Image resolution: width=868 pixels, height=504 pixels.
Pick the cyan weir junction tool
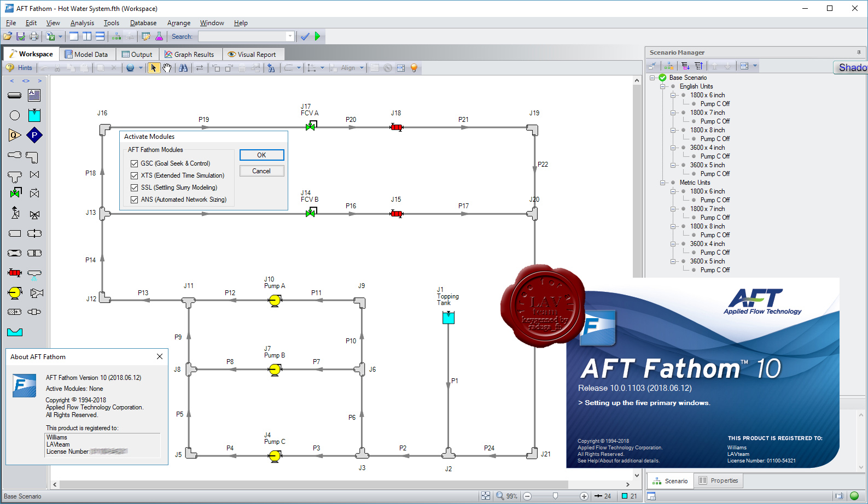[x=15, y=332]
